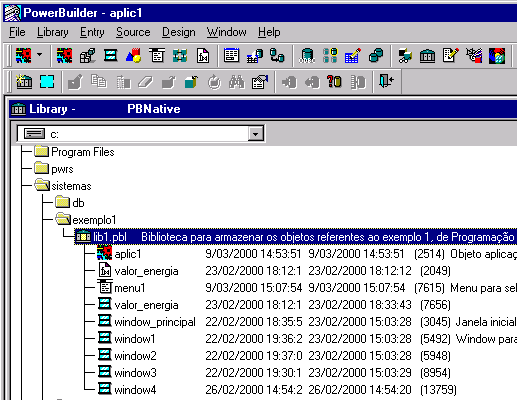Screen dimensions: 517x400
Task: Click the binoculars search icon
Action: (x=237, y=82)
